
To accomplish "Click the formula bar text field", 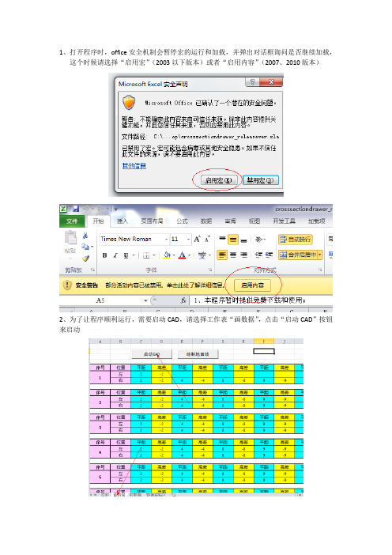I will point(262,300).
